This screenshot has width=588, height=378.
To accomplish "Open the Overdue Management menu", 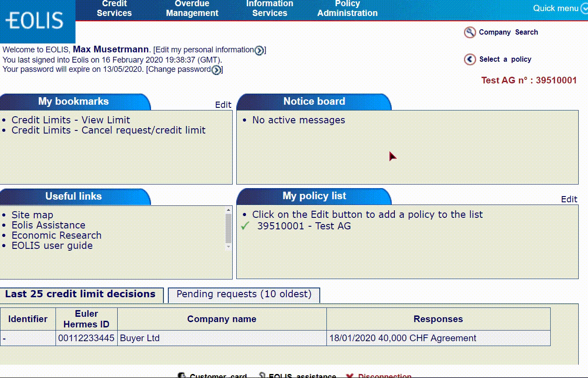I will pyautogui.click(x=192, y=8).
